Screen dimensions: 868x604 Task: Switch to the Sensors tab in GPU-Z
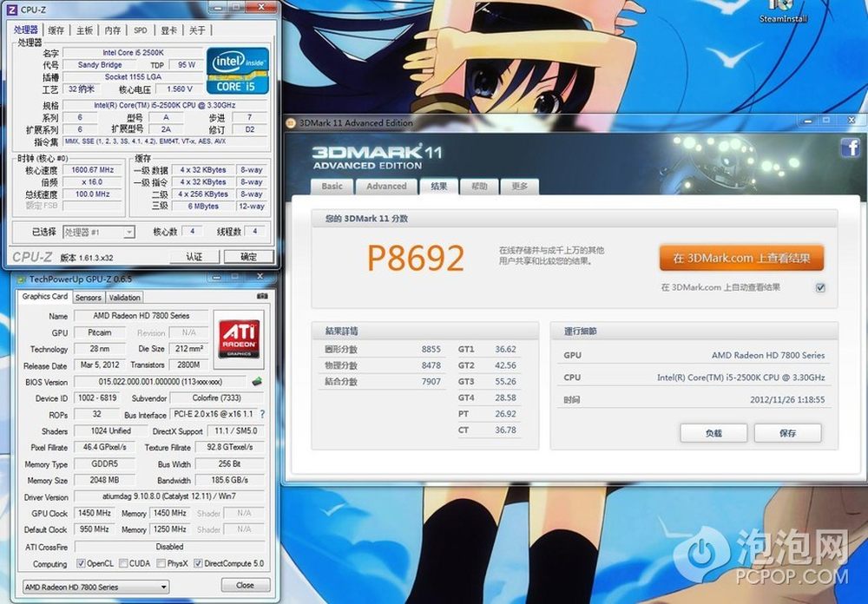[x=88, y=298]
